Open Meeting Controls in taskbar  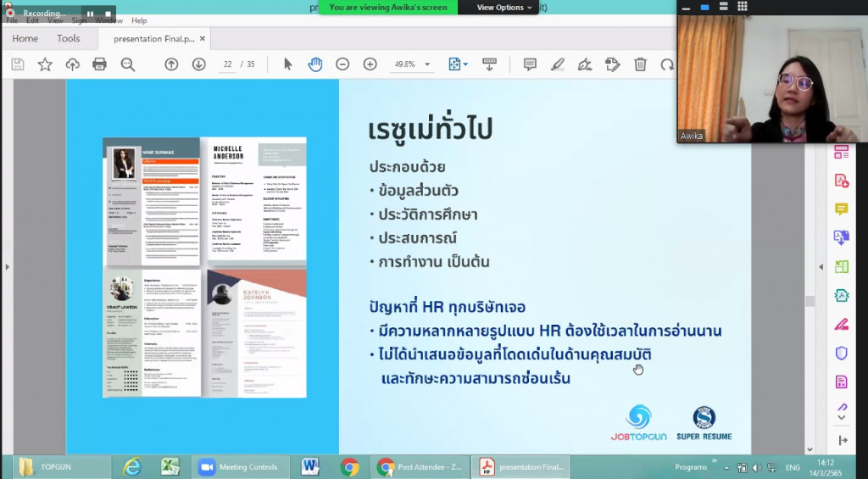[239, 467]
